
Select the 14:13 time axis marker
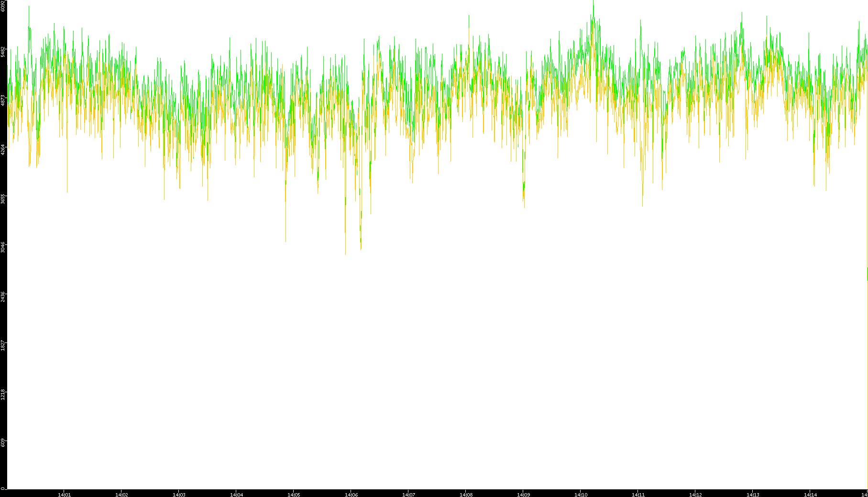pos(753,495)
